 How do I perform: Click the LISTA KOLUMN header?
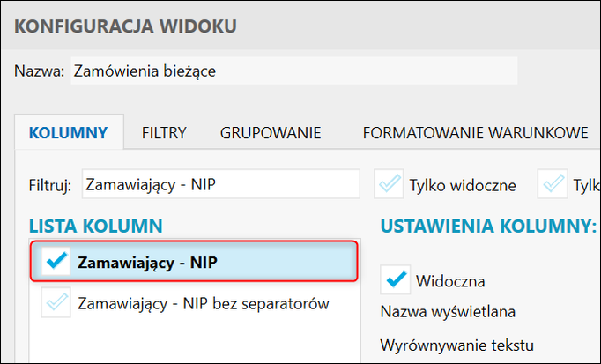[95, 227]
